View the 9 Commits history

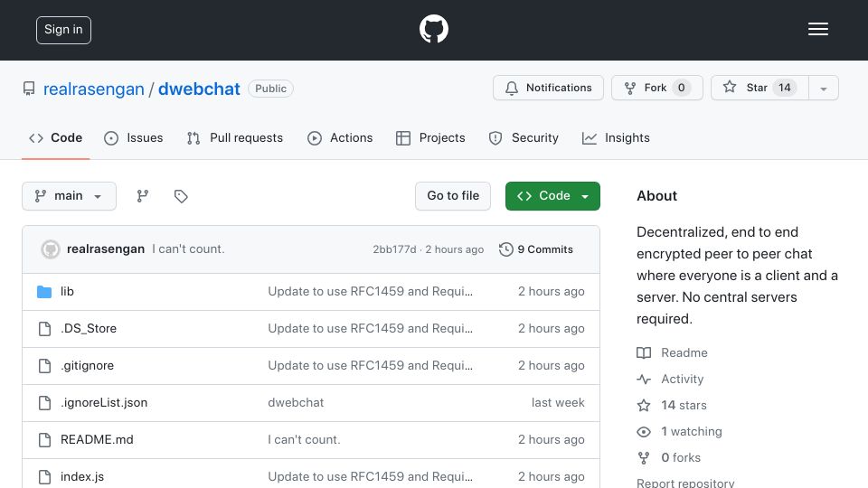(536, 249)
